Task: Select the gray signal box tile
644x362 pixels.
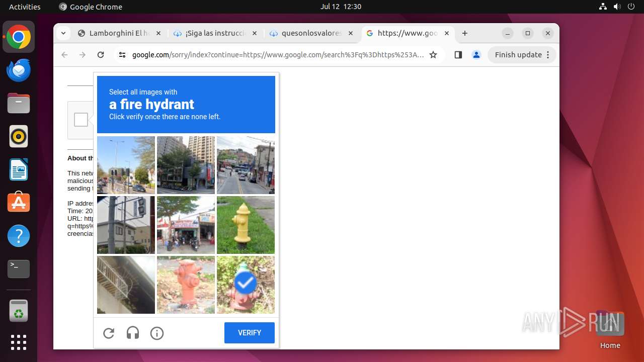Action: click(126, 225)
